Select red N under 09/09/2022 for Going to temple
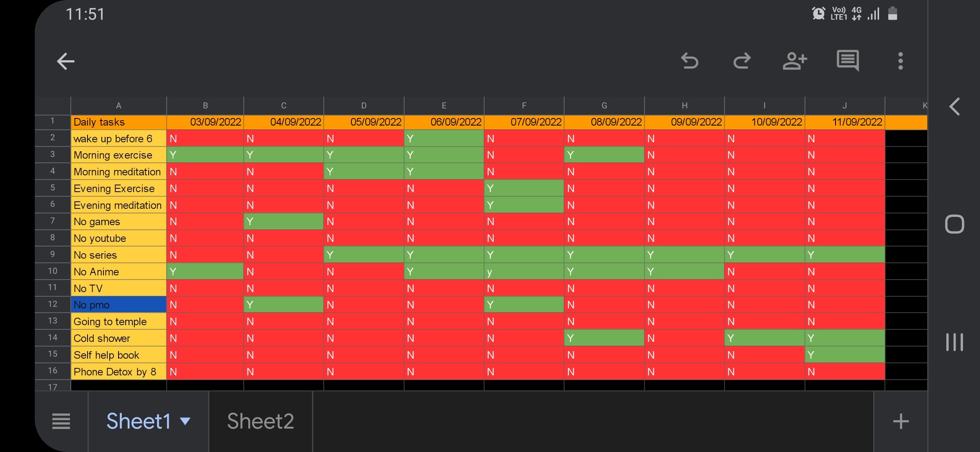The image size is (980, 452). pos(684,321)
